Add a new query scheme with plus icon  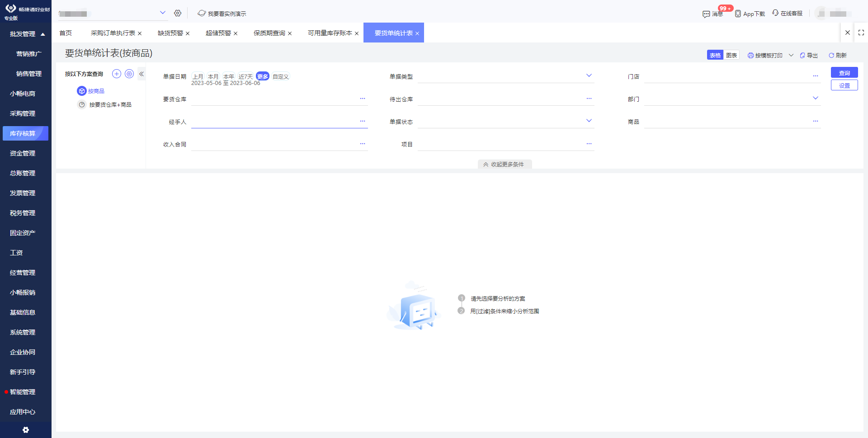pyautogui.click(x=117, y=74)
